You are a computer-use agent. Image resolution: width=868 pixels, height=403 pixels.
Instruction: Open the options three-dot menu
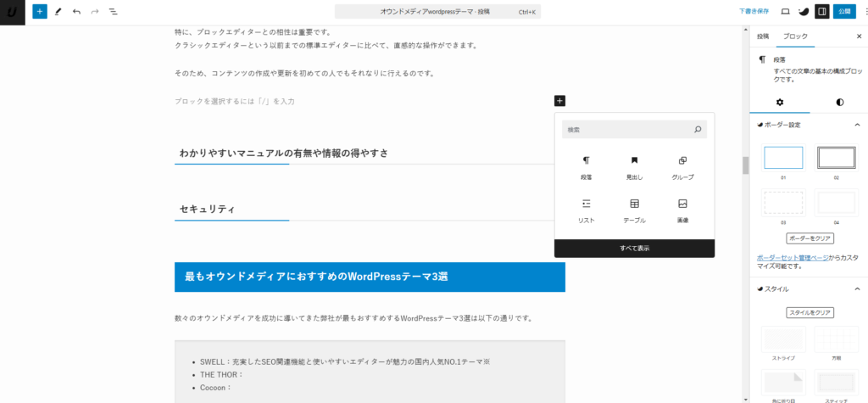[865, 11]
